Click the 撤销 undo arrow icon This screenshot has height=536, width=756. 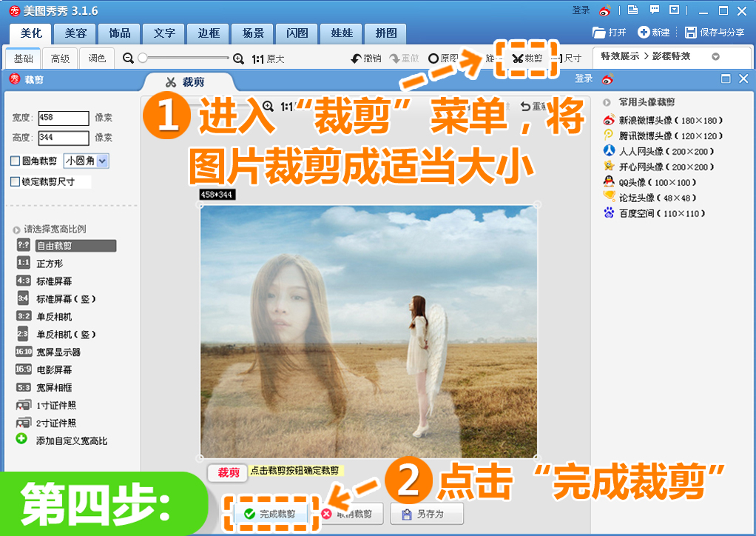click(x=357, y=58)
